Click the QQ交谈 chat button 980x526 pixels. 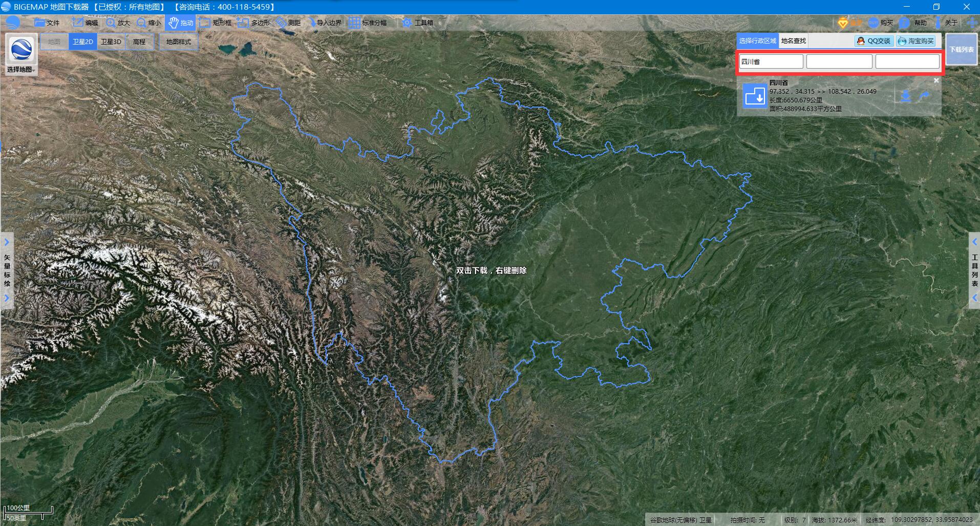point(874,41)
